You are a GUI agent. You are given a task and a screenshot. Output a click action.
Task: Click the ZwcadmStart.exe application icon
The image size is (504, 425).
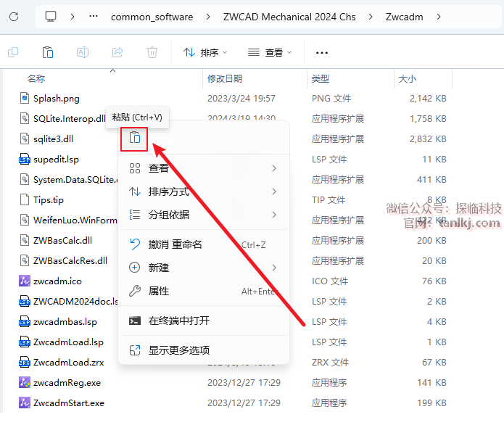pyautogui.click(x=25, y=403)
